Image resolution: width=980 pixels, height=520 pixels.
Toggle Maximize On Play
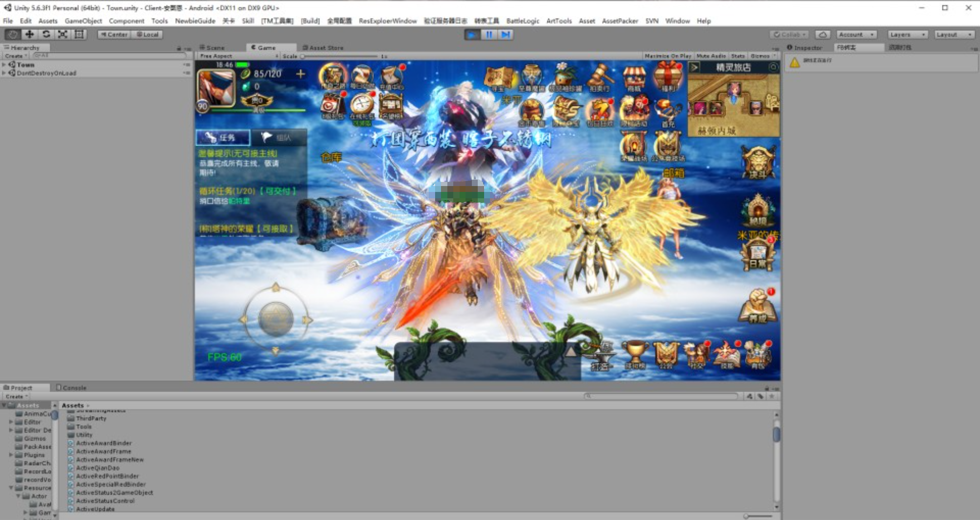[x=667, y=56]
